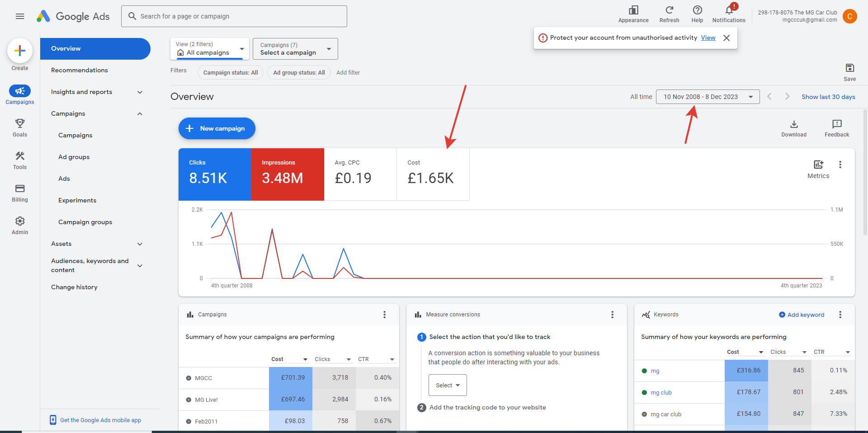Open the Help menu icon
The image size is (868, 433).
tap(697, 14)
